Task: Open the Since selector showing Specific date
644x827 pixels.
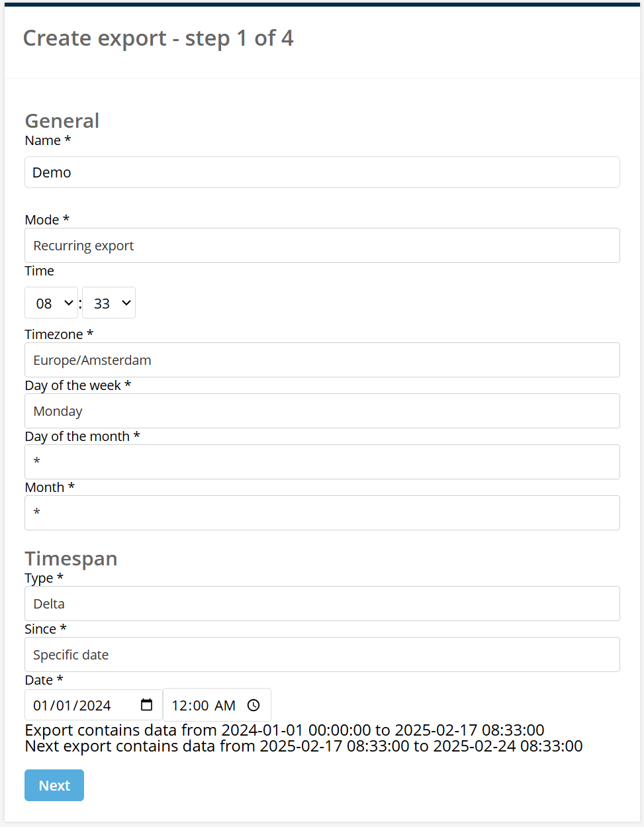Action: (322, 655)
